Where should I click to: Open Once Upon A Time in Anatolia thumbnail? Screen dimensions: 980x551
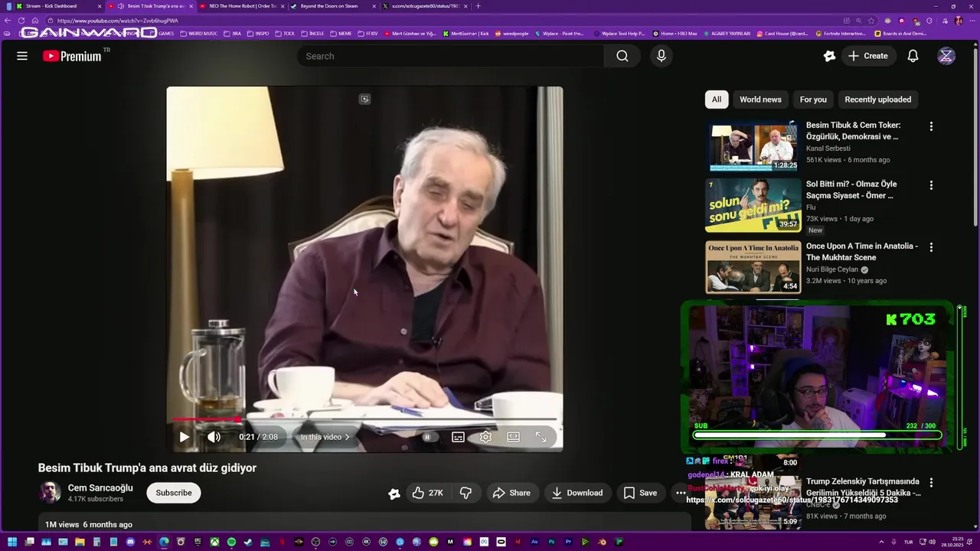[753, 267]
